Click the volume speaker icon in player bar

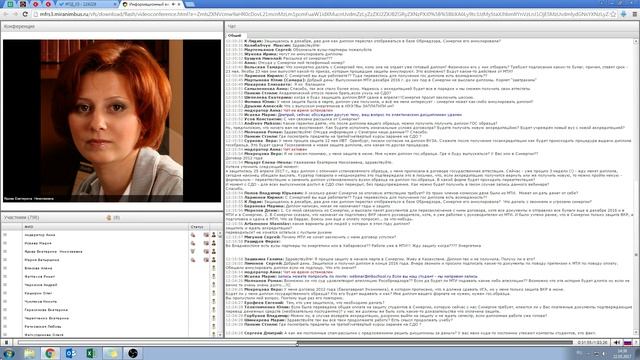617,342
